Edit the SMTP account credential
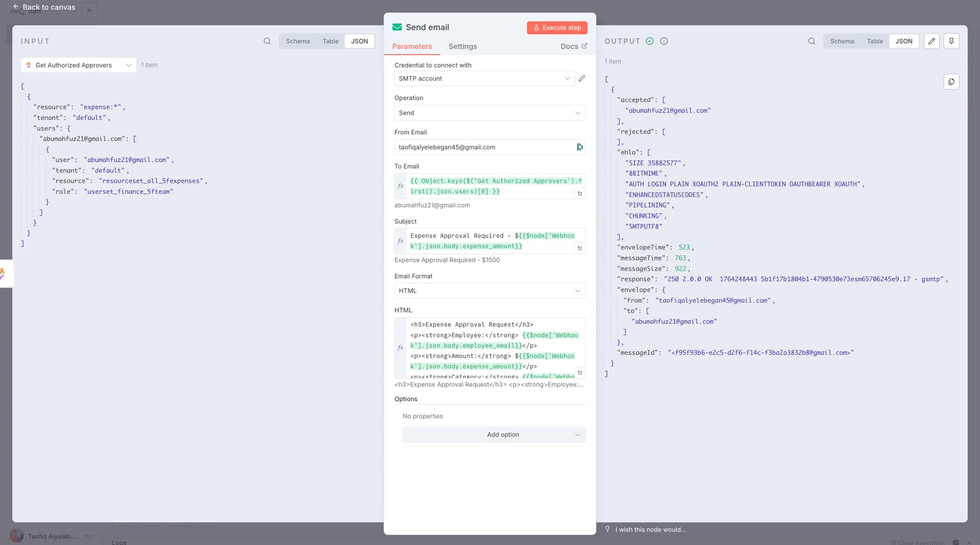The height and width of the screenshot is (545, 980). [x=582, y=78]
